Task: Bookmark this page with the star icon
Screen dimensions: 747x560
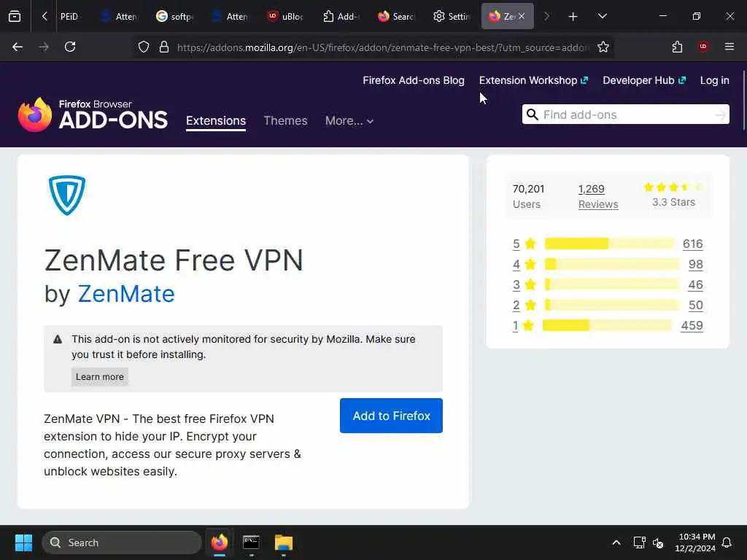Action: [x=603, y=47]
